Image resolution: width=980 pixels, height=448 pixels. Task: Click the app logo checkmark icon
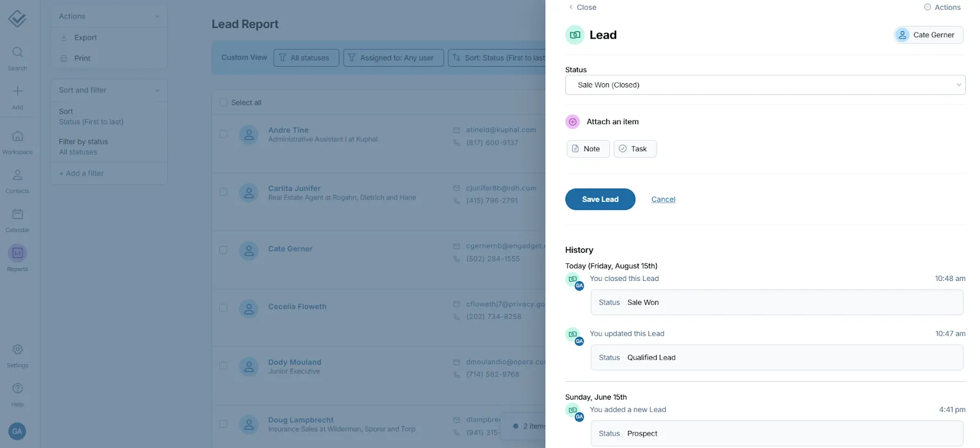point(17,18)
